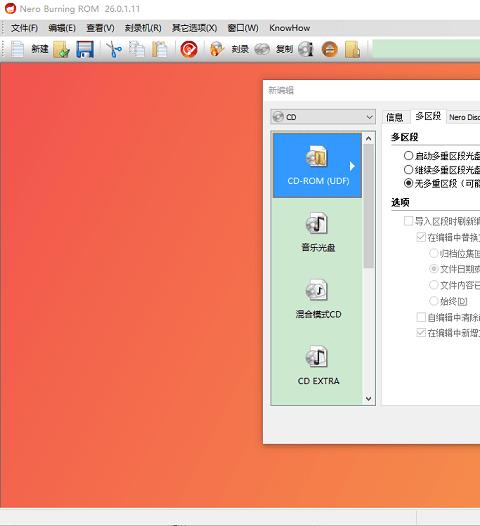480x526 pixels.
Task: Click the 刻录 burn toolbar label
Action: tap(240, 49)
